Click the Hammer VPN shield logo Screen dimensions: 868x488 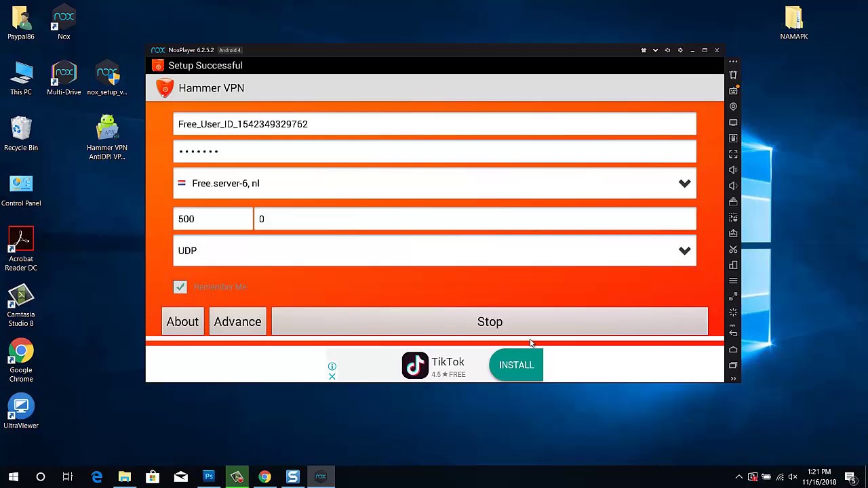[x=165, y=88]
